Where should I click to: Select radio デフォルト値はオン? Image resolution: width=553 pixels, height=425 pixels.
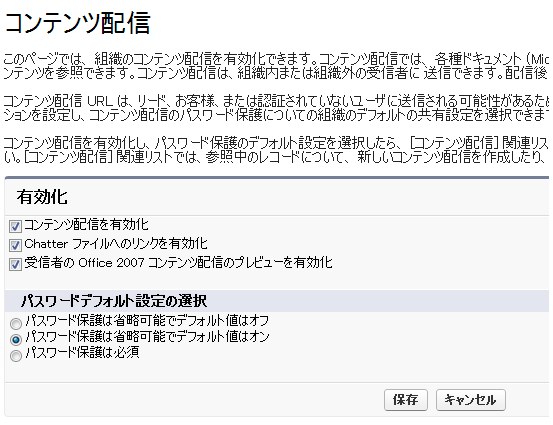[16, 340]
